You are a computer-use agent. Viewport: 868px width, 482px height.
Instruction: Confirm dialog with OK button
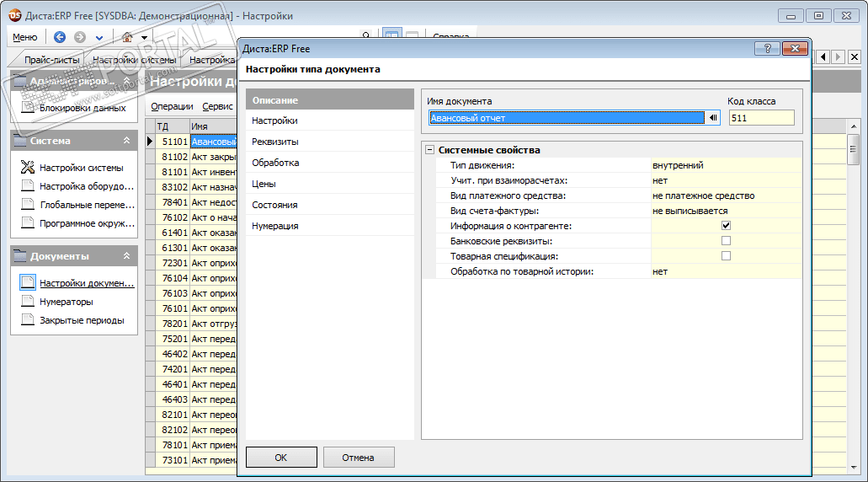(x=281, y=458)
